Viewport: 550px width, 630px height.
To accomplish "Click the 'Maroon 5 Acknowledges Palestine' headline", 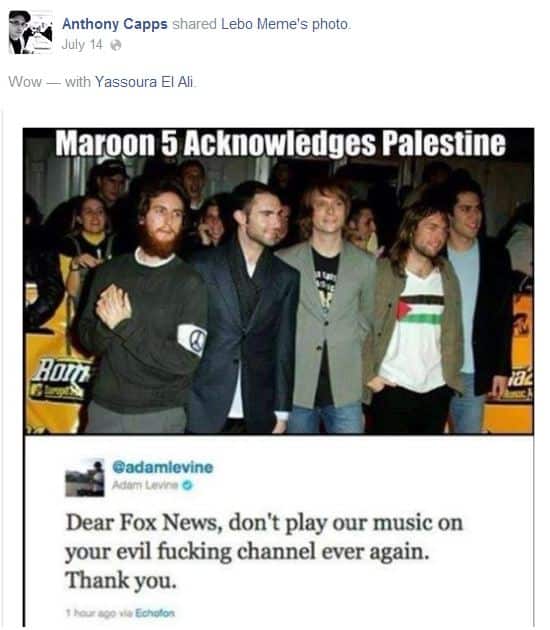I will tap(280, 143).
